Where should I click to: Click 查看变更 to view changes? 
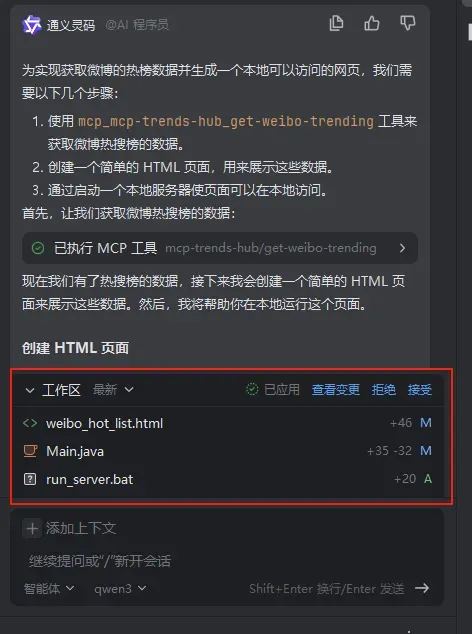coord(335,390)
